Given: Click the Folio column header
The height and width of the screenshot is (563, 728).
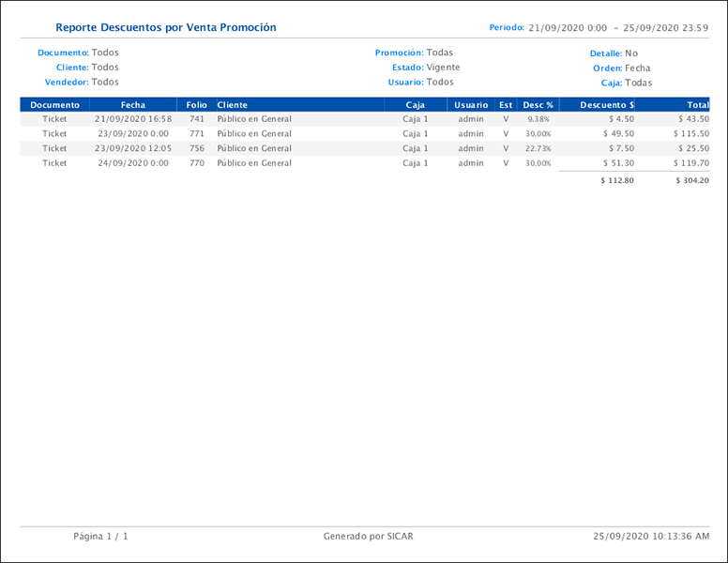Looking at the screenshot, I should pyautogui.click(x=196, y=105).
